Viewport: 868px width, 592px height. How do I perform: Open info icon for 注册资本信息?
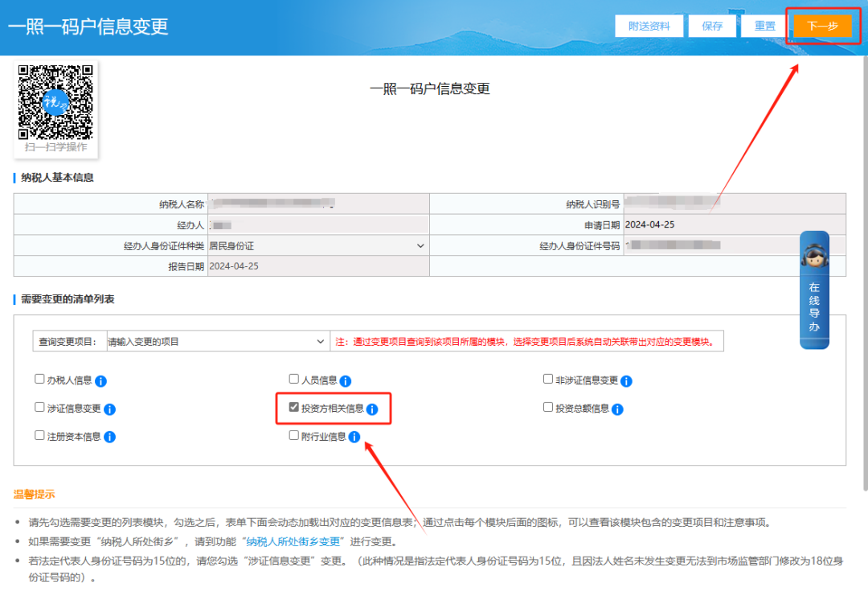tap(110, 437)
